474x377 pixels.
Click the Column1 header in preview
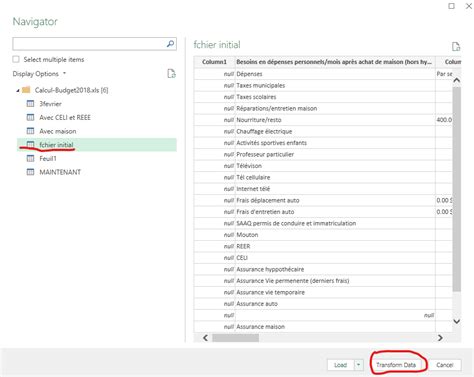[214, 62]
